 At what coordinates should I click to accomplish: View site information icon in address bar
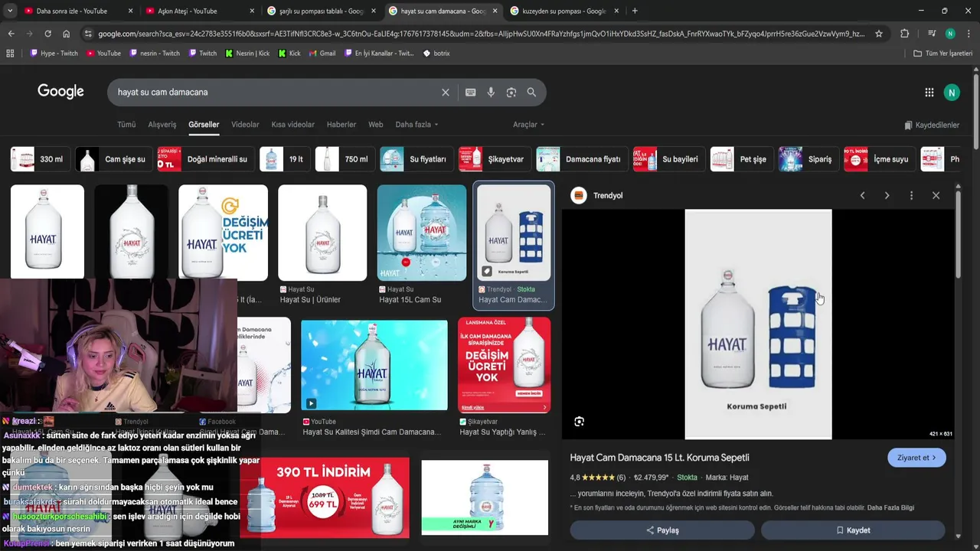coord(88,34)
